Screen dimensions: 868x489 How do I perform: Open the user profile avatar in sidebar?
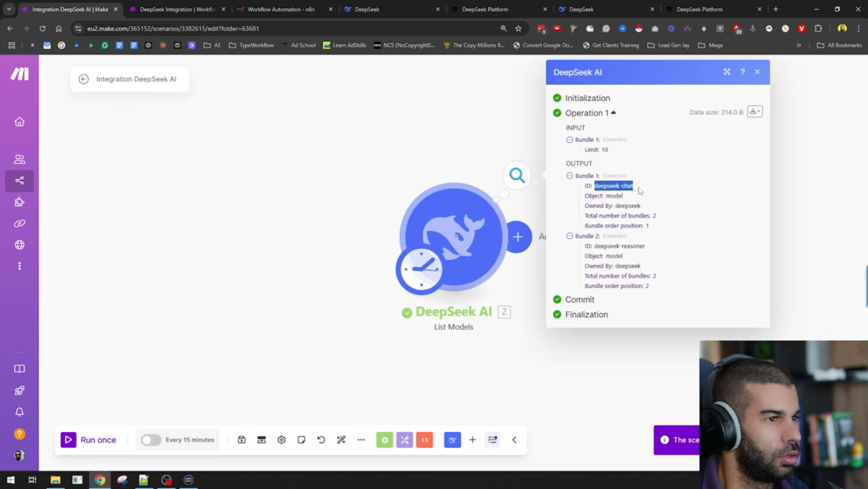19,455
